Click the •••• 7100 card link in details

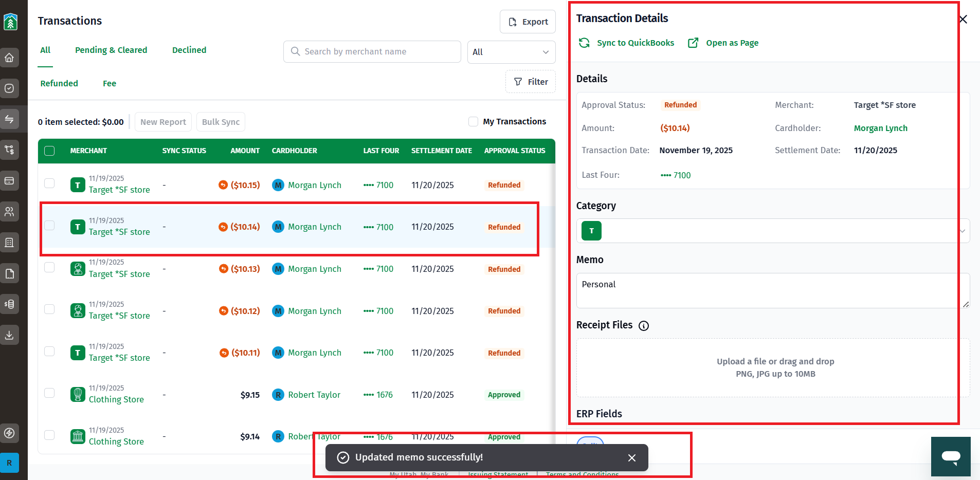[x=676, y=175]
